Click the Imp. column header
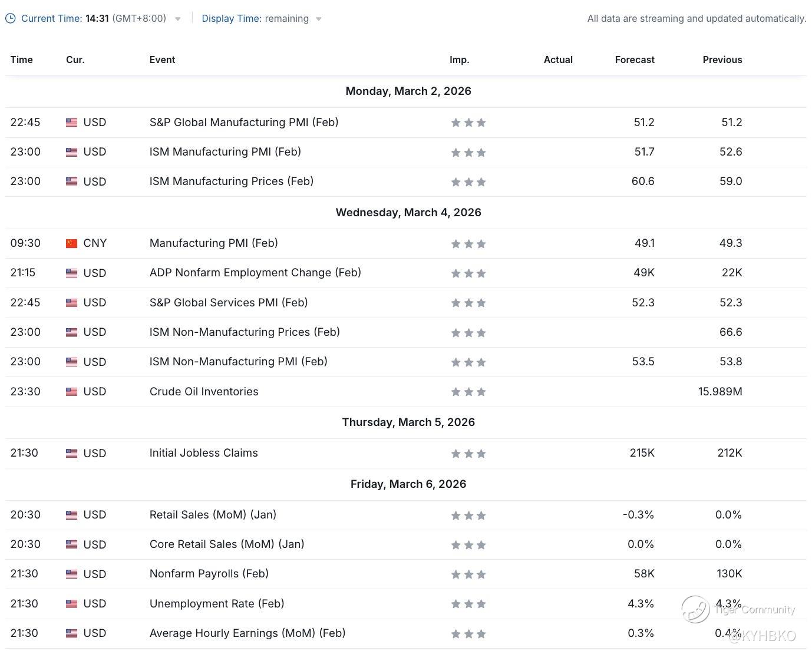 coord(459,60)
